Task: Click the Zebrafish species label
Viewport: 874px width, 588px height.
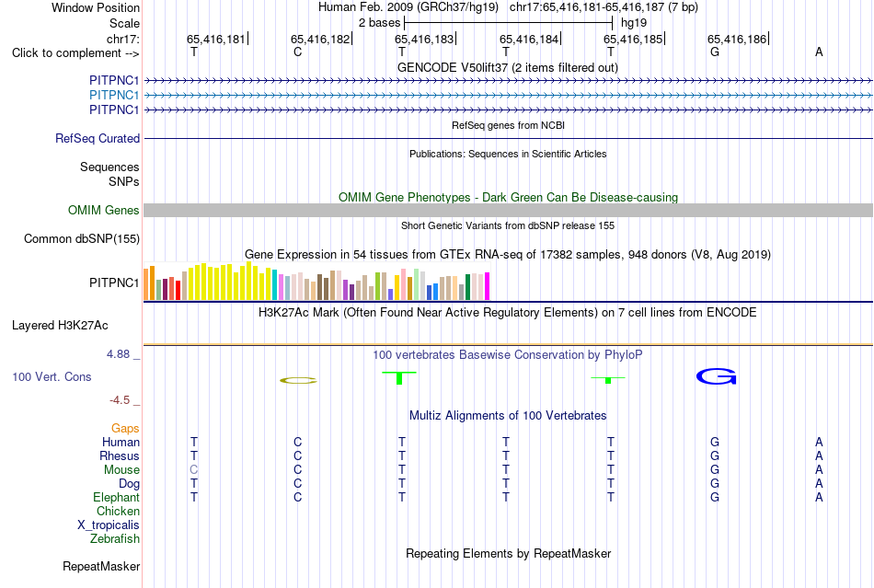Action: [x=115, y=539]
